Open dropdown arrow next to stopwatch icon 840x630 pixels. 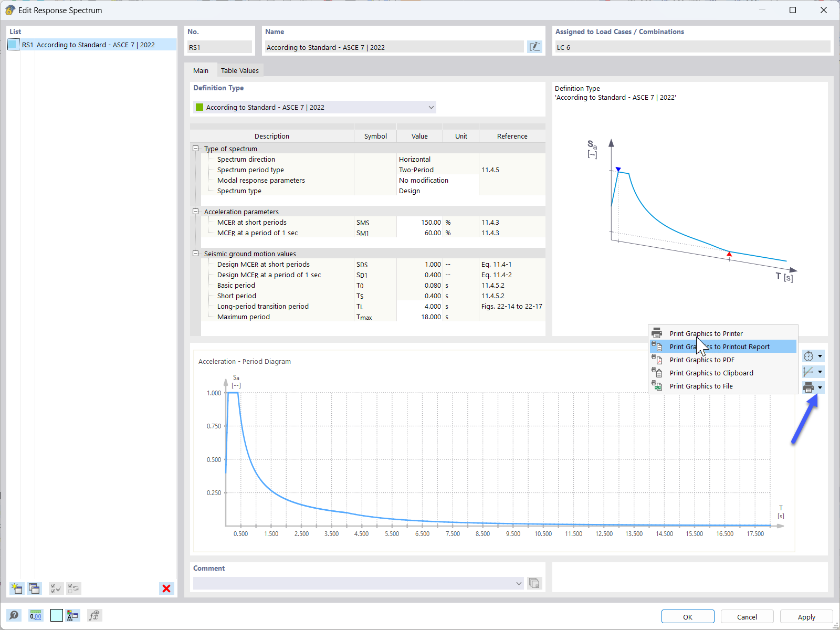(x=820, y=356)
